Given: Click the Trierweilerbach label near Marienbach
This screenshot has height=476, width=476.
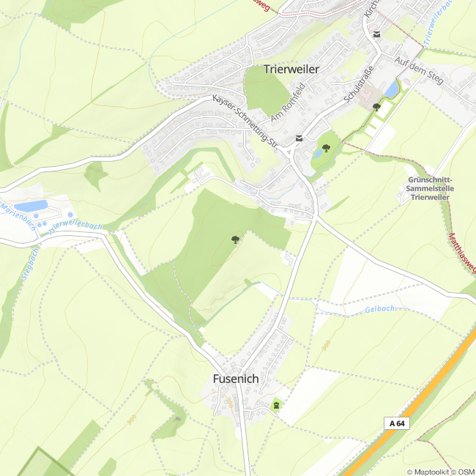Looking at the screenshot, I should click(x=75, y=226).
